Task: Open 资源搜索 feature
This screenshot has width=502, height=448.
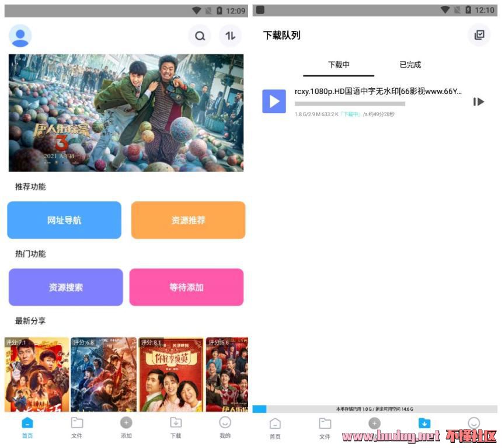Action: tap(65, 287)
